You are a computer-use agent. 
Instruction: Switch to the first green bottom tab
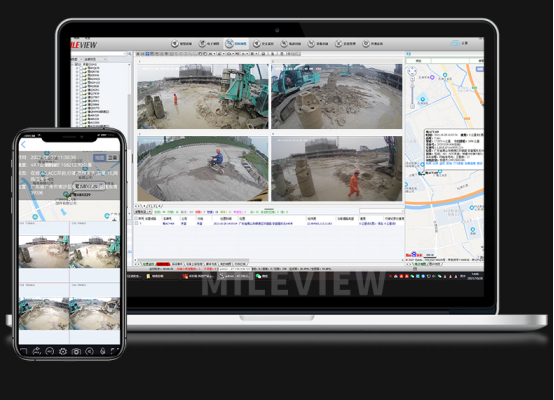click(148, 264)
